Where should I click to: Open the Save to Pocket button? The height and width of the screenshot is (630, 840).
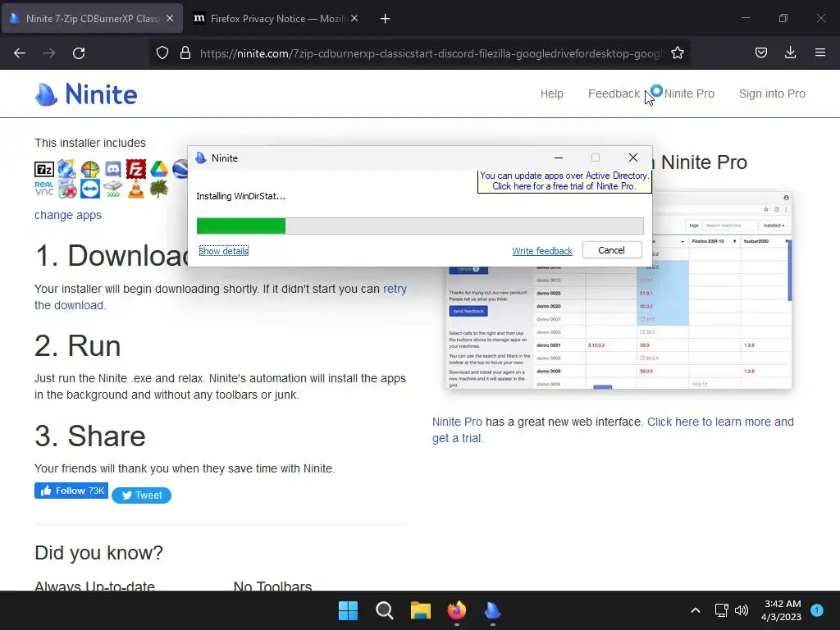tap(761, 53)
